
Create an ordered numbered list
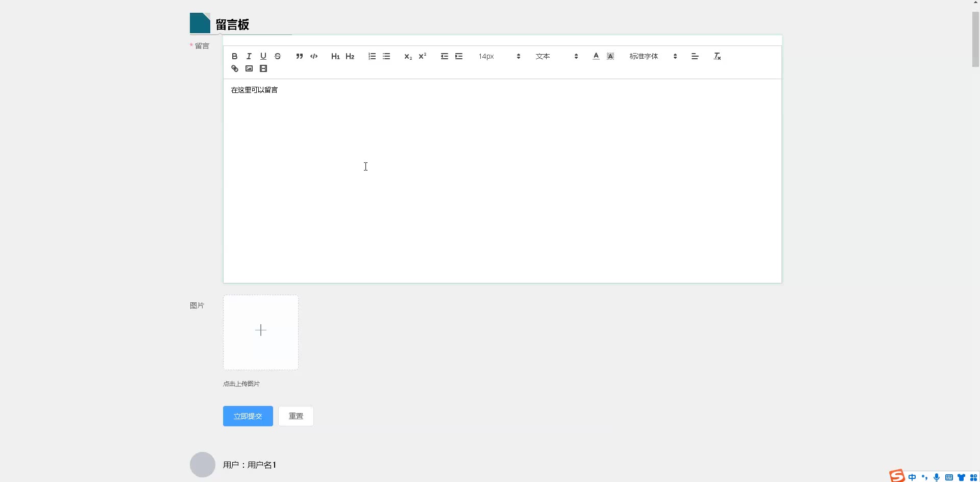pos(372,56)
